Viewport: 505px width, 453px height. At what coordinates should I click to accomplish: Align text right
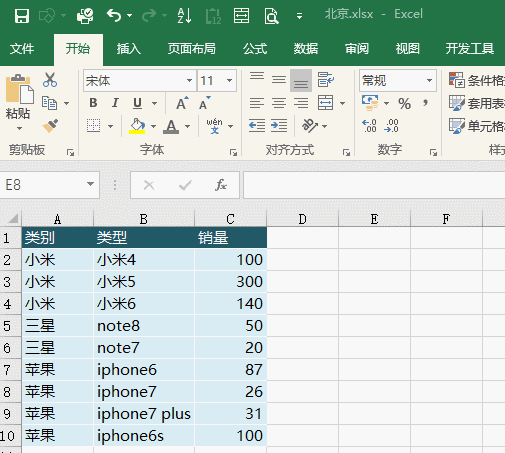tap(301, 103)
